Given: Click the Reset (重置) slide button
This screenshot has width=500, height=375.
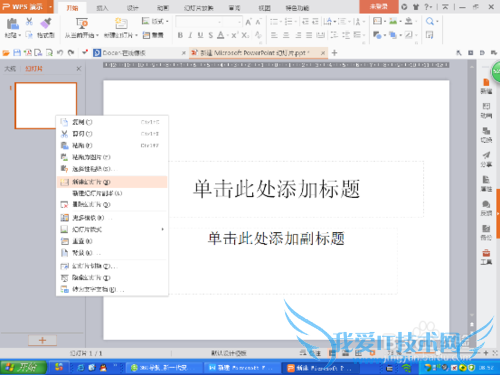Looking at the screenshot, I should 153,35.
